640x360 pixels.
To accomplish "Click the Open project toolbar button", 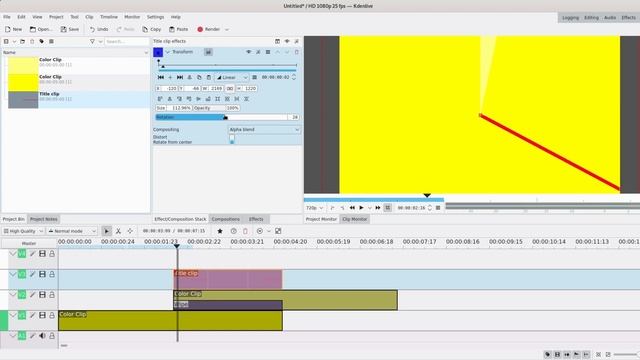I will point(41,29).
